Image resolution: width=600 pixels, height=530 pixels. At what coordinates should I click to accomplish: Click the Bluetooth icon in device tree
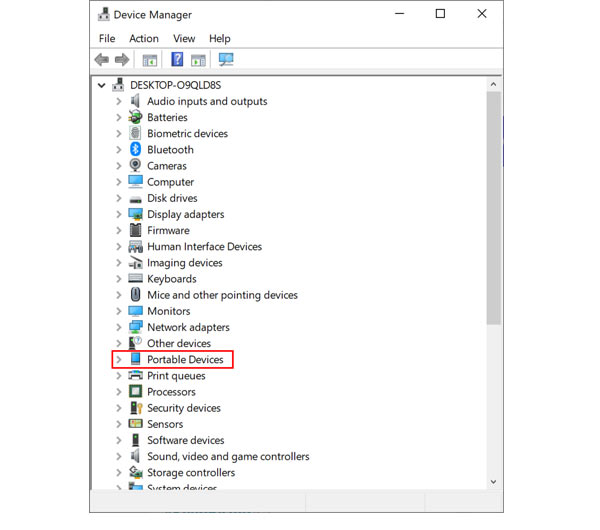click(x=136, y=150)
